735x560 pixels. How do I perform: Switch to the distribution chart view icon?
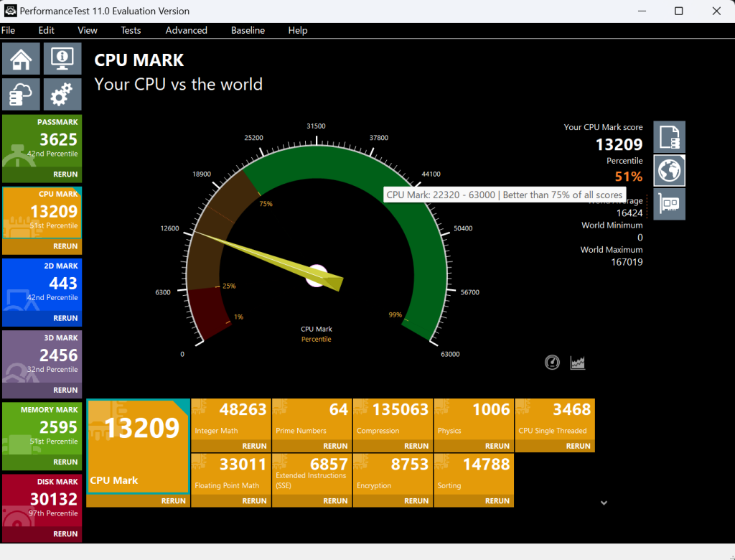point(578,363)
